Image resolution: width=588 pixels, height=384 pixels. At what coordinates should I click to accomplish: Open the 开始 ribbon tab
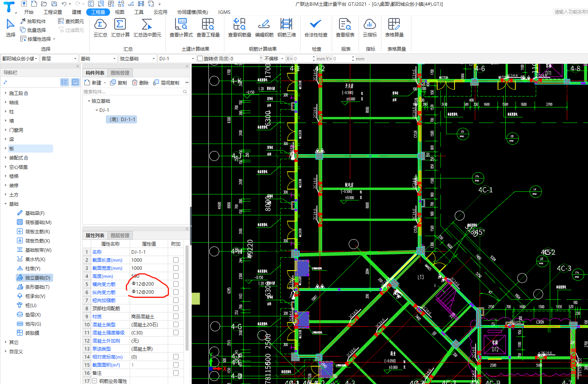tap(28, 12)
